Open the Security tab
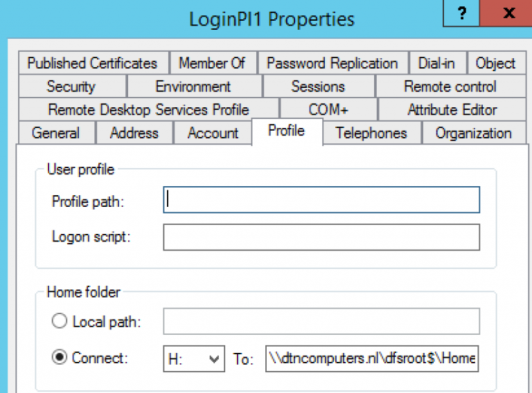The width and height of the screenshot is (532, 393). pyautogui.click(x=71, y=86)
